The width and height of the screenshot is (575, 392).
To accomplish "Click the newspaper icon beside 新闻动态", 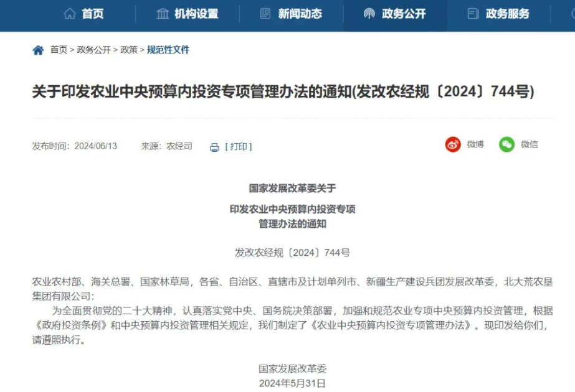I will click(x=265, y=14).
